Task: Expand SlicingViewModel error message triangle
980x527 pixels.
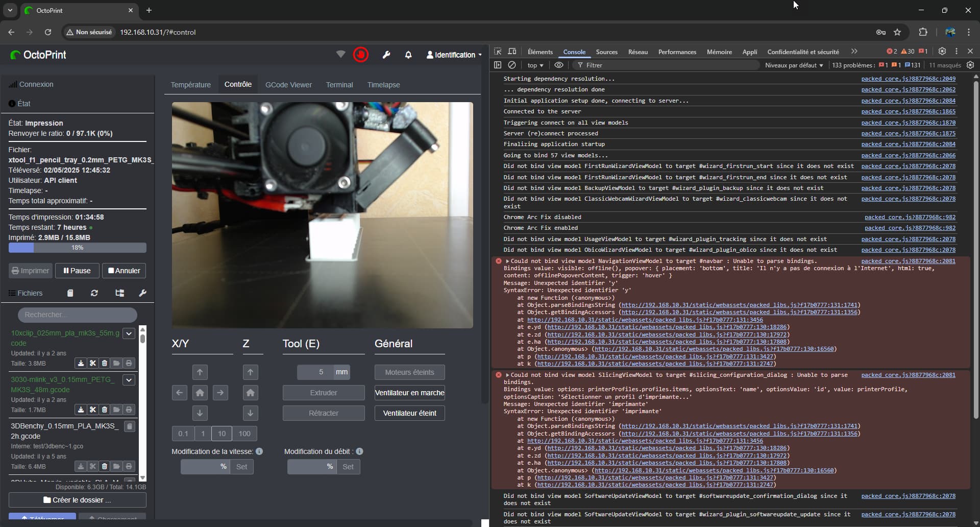Action: click(x=508, y=375)
